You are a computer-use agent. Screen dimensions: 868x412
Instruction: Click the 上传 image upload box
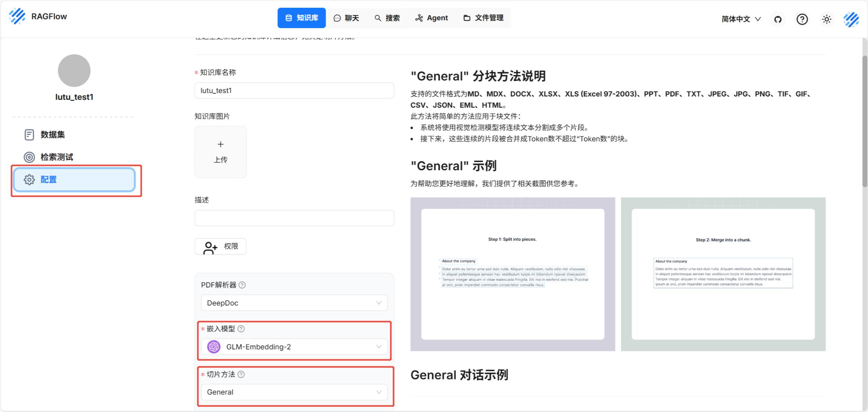point(220,152)
